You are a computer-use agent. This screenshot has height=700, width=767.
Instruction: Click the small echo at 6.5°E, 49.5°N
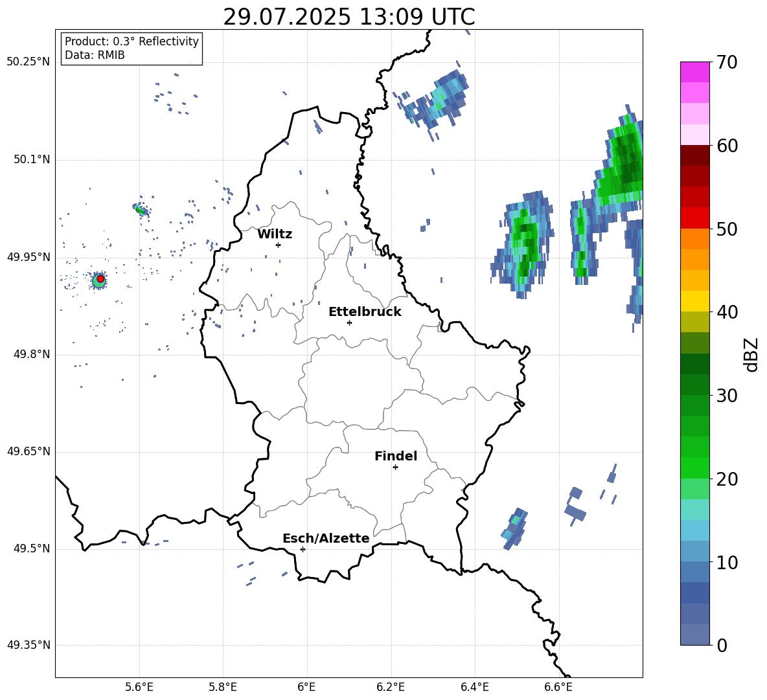[x=514, y=529]
